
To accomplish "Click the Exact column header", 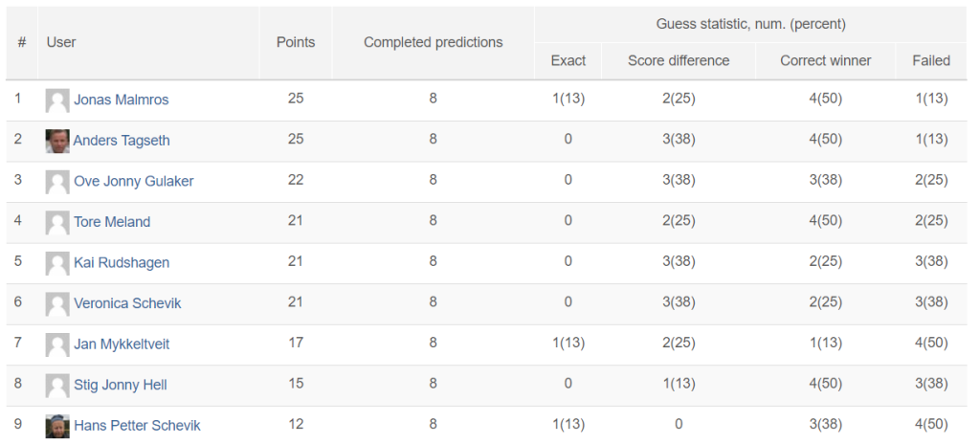I will [568, 60].
